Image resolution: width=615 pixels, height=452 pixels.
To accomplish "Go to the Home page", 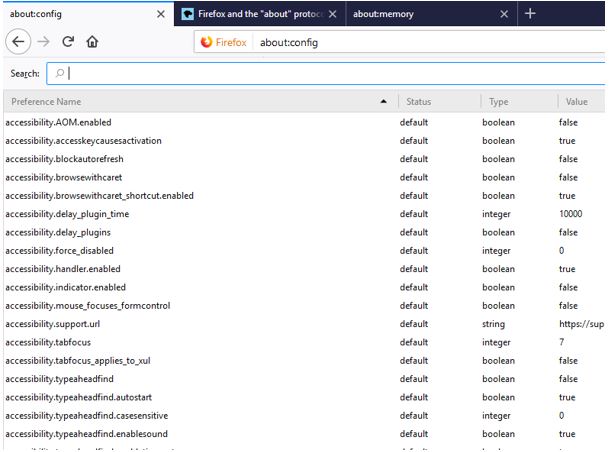I will coord(92,42).
